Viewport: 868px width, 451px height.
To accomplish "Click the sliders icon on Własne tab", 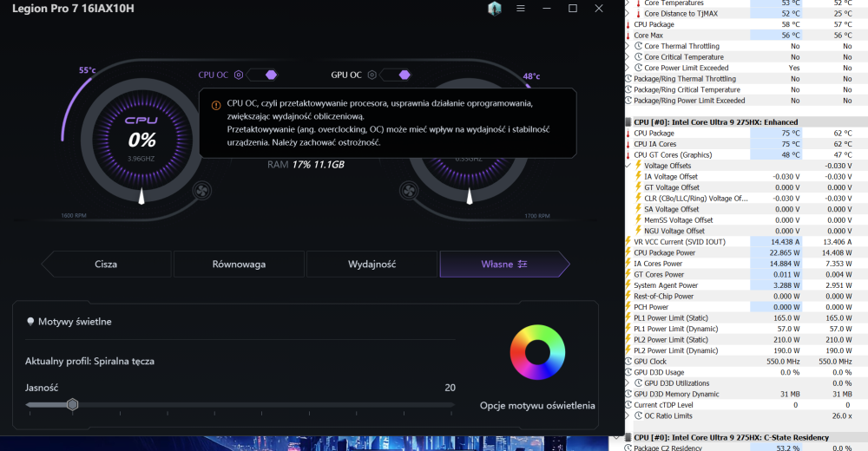I will tap(523, 264).
